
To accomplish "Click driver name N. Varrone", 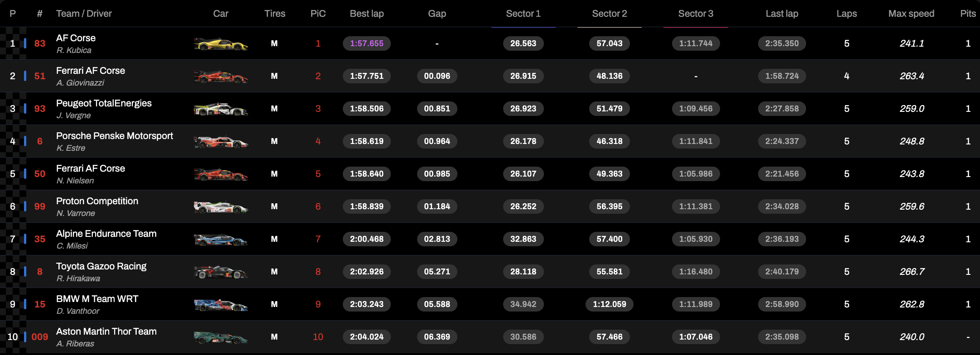I will 76,213.
